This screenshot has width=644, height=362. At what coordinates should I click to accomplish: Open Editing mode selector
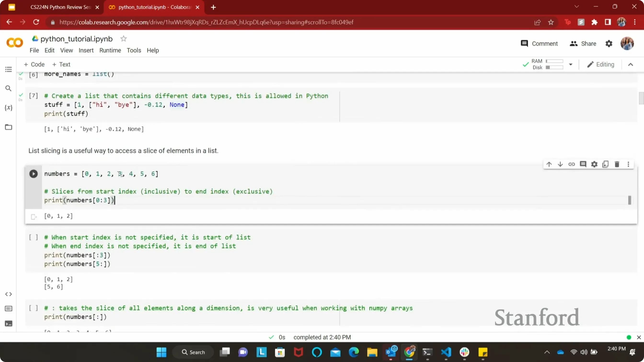coord(600,64)
